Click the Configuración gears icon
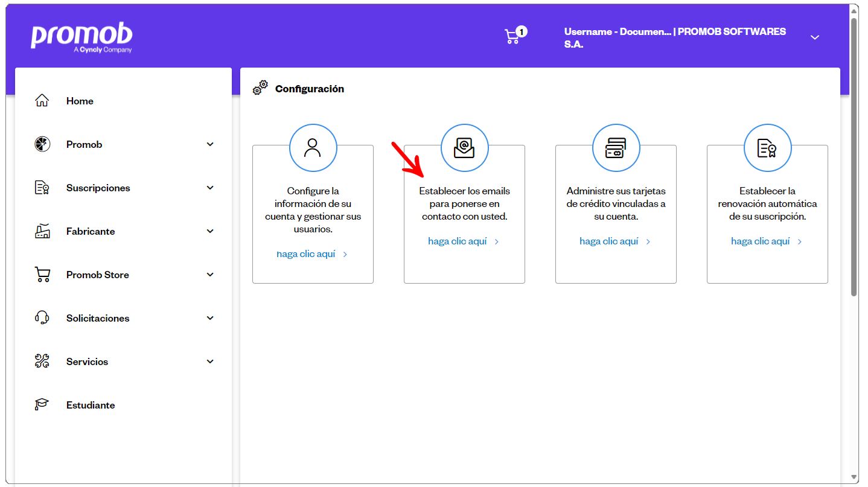This screenshot has width=868, height=487. (260, 88)
